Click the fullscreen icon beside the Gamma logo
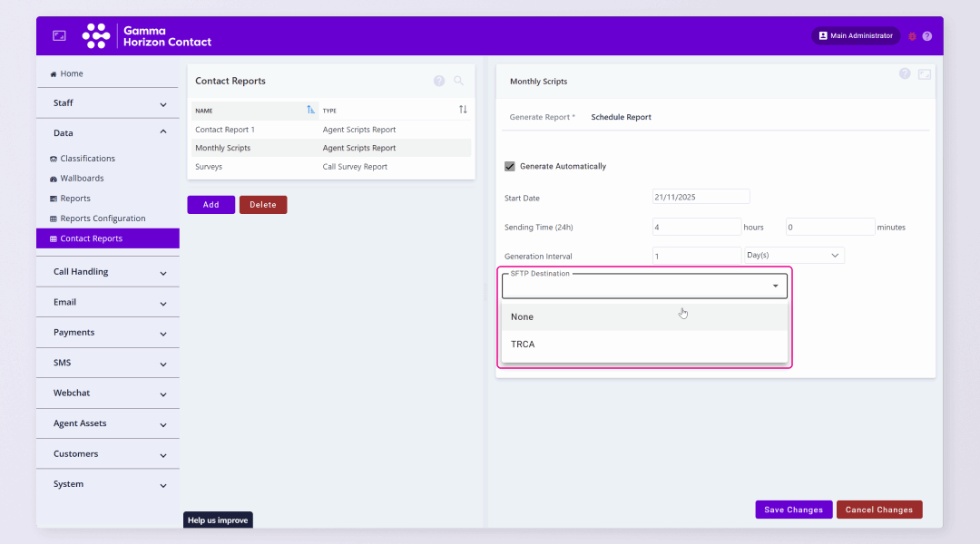This screenshot has width=980, height=544. click(x=59, y=36)
